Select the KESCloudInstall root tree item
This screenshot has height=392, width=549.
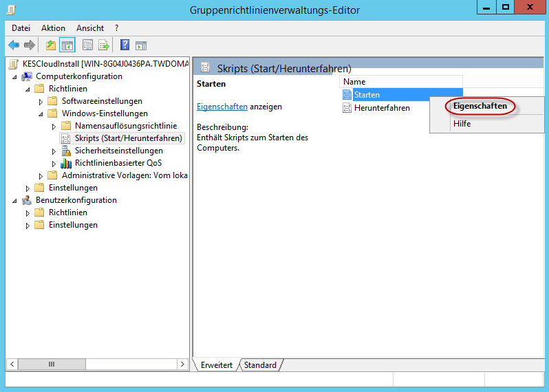click(x=105, y=64)
